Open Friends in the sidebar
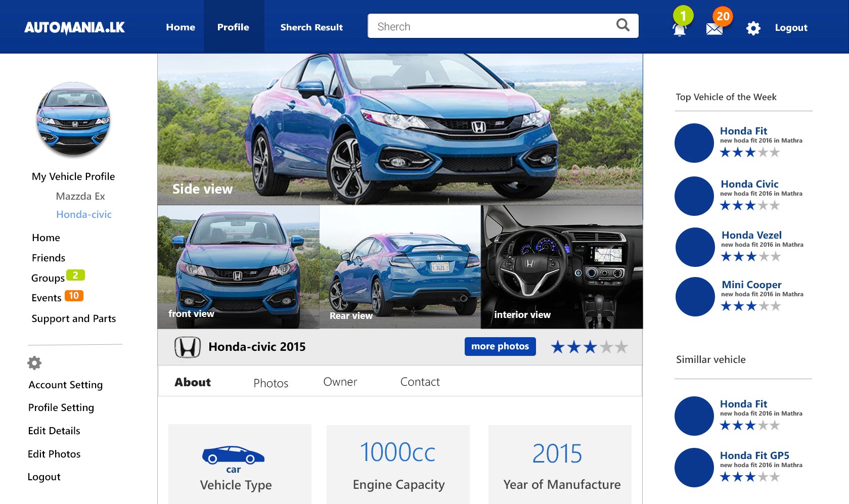The width and height of the screenshot is (849, 504). [x=49, y=258]
